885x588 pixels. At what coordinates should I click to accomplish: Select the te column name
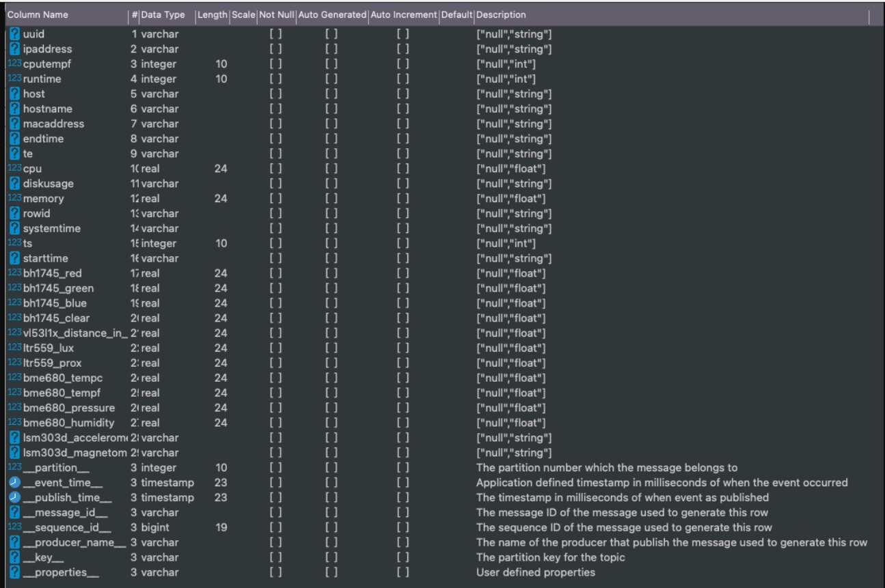click(x=27, y=154)
